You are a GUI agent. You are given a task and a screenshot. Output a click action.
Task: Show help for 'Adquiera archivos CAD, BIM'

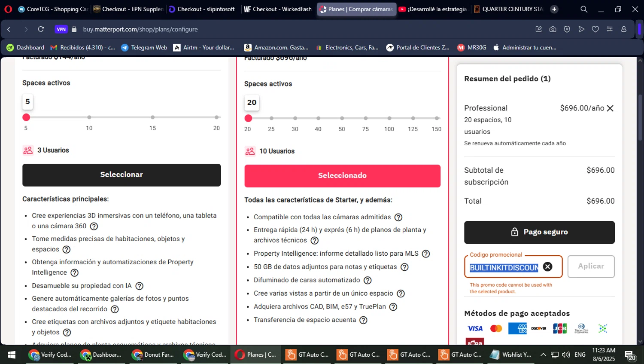[393, 307]
